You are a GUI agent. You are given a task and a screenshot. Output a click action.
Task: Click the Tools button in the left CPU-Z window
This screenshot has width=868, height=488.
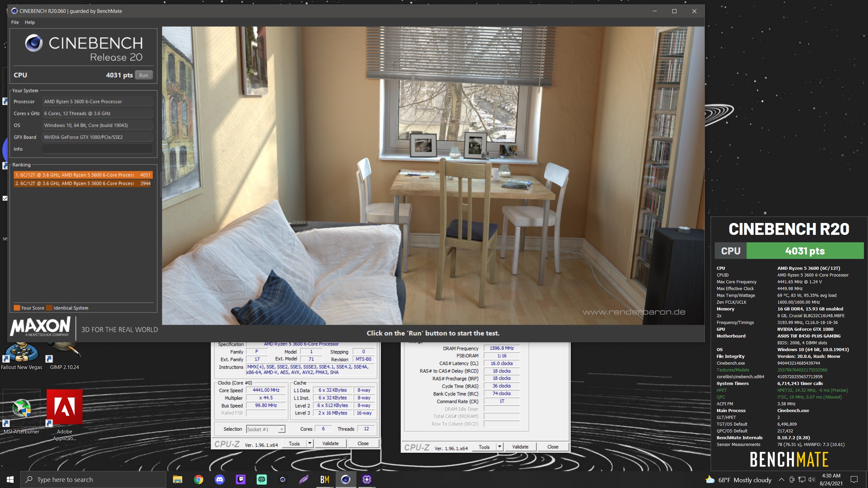click(294, 444)
